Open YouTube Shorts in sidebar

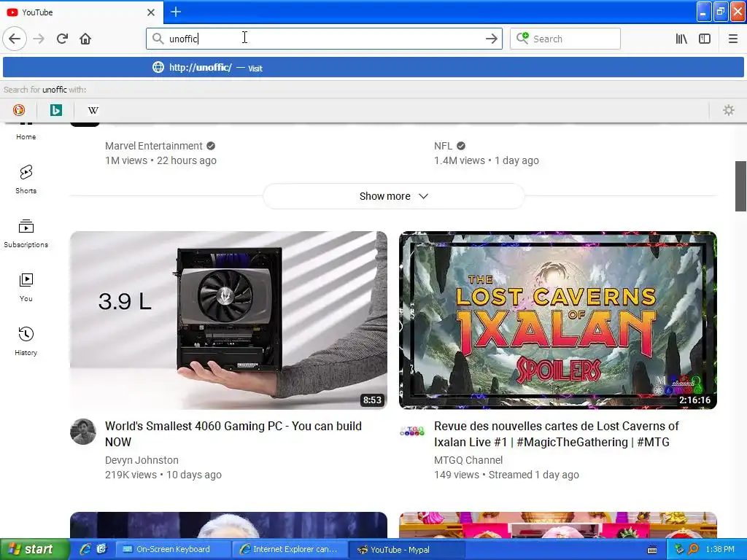click(26, 179)
